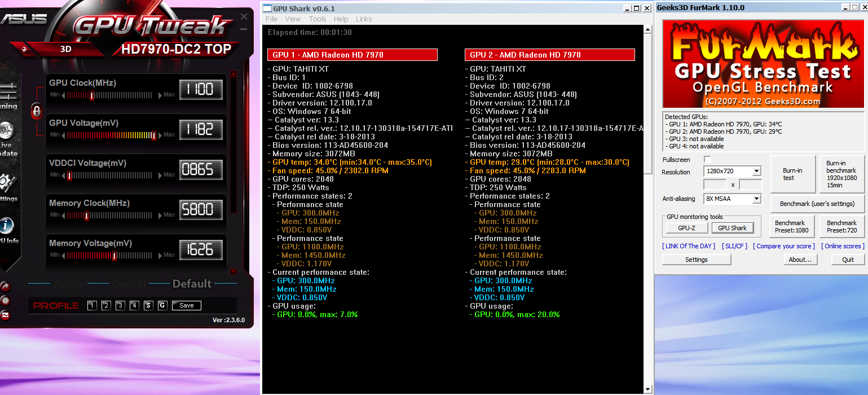The width and height of the screenshot is (868, 395).
Task: Click GPU Voltage decrease arrow next to Min
Action: [64, 135]
